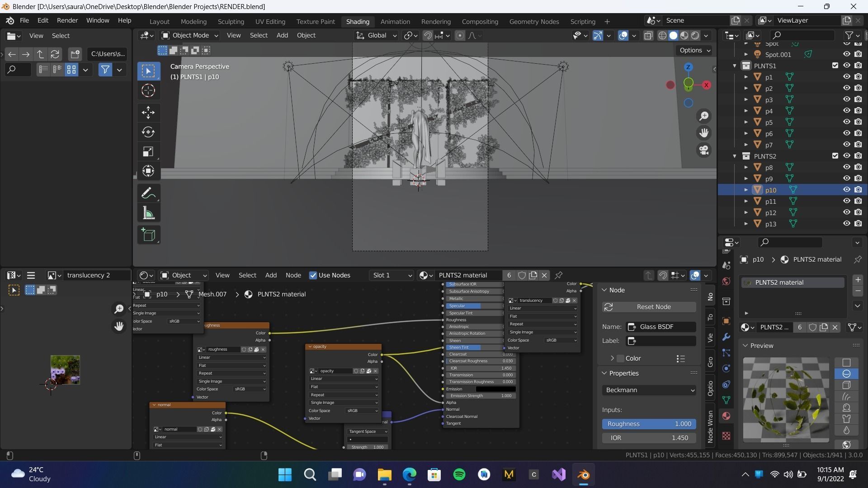The image size is (868, 488).
Task: Select the Scale tool icon
Action: pos(148,152)
